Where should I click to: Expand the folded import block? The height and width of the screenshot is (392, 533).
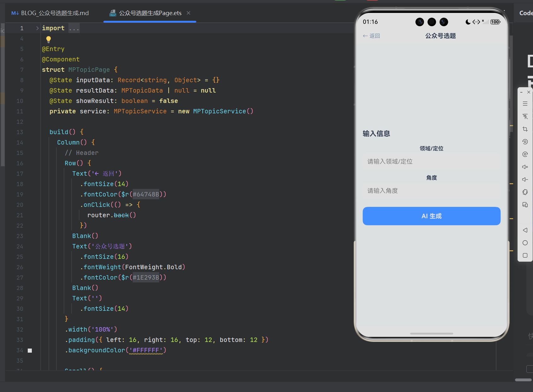[38, 28]
